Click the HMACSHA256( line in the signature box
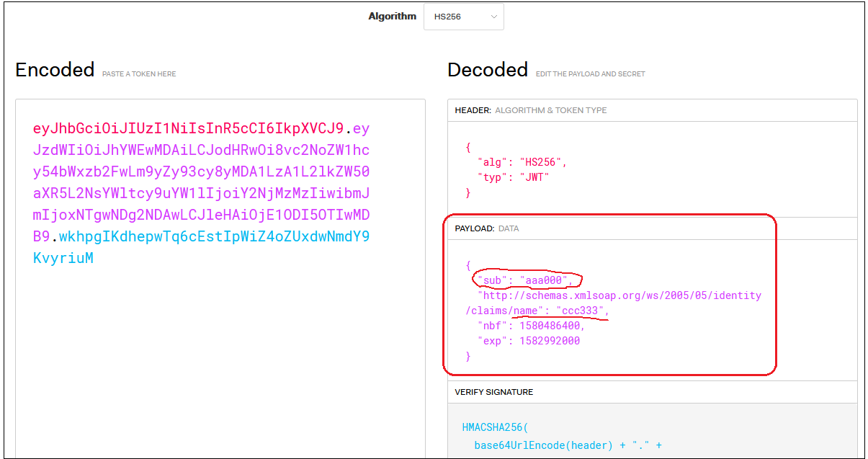The height and width of the screenshot is (459, 868). (496, 427)
